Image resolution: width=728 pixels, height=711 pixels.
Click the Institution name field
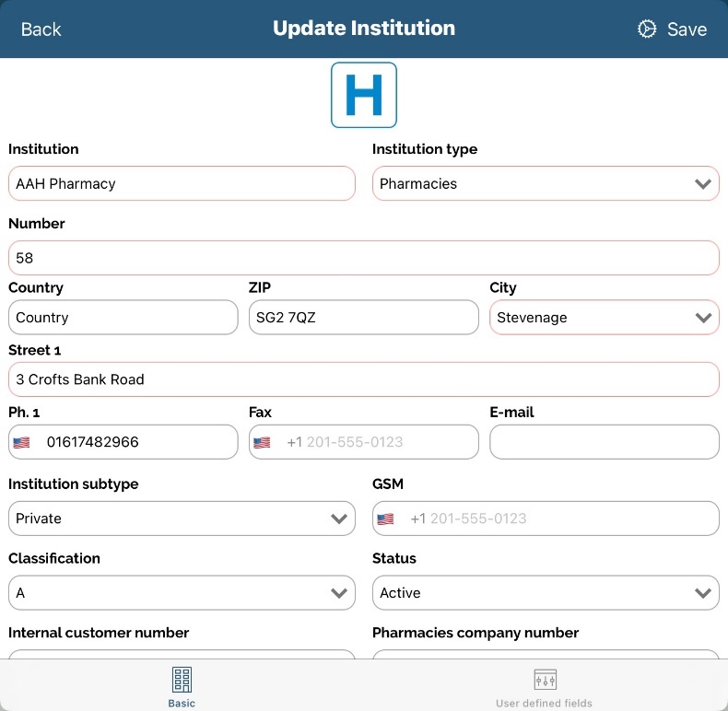pos(182,183)
